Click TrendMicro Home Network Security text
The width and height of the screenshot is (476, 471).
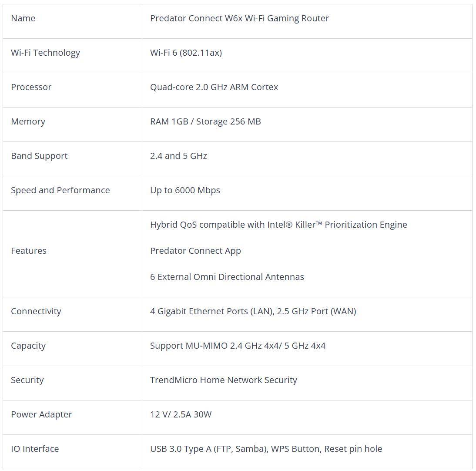coord(224,380)
